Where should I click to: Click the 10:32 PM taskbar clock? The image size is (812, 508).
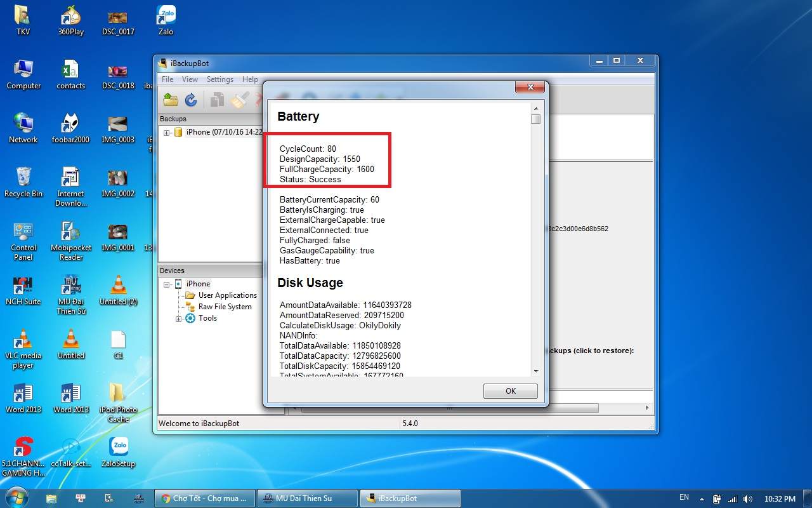click(780, 499)
